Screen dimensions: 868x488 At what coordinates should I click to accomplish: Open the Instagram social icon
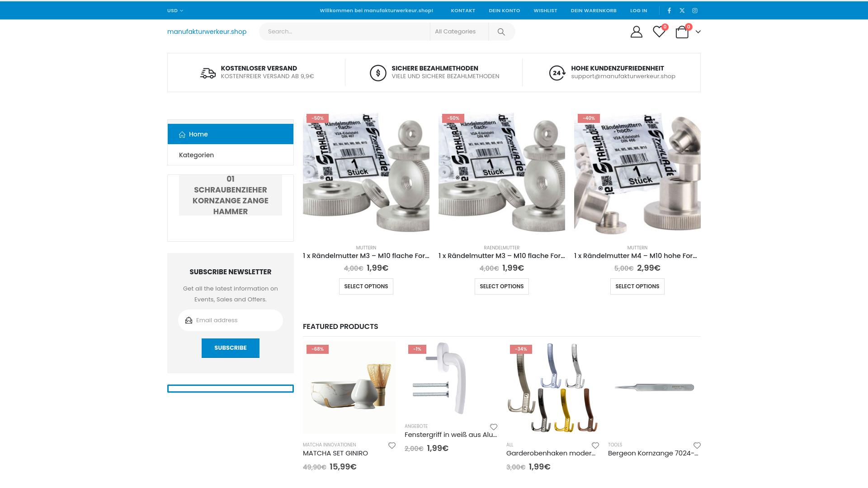pyautogui.click(x=695, y=10)
